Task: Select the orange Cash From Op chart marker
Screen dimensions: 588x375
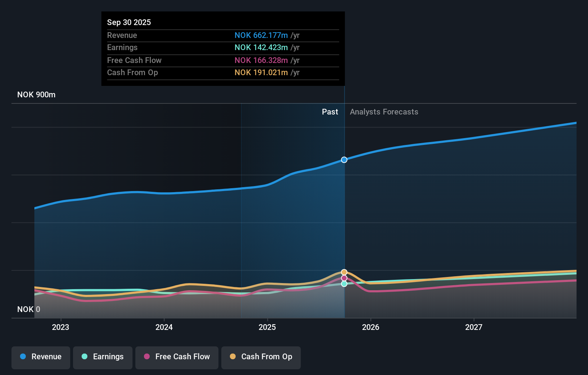Action: pyautogui.click(x=344, y=271)
